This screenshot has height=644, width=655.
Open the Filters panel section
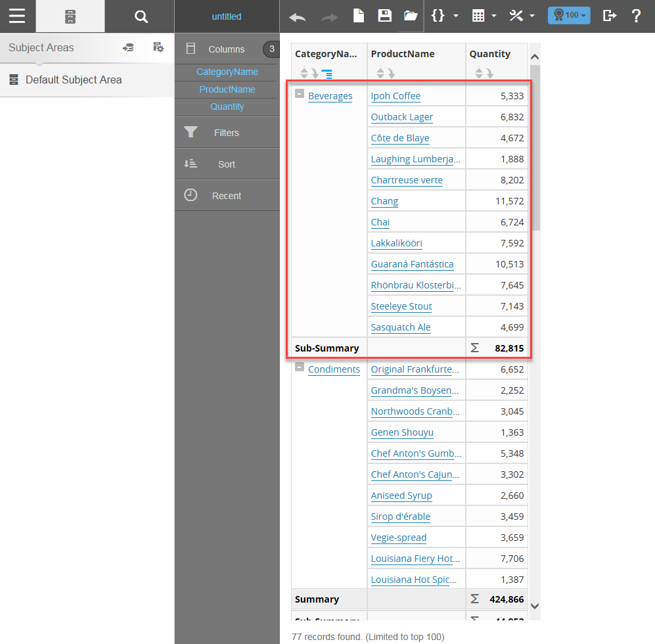227,133
